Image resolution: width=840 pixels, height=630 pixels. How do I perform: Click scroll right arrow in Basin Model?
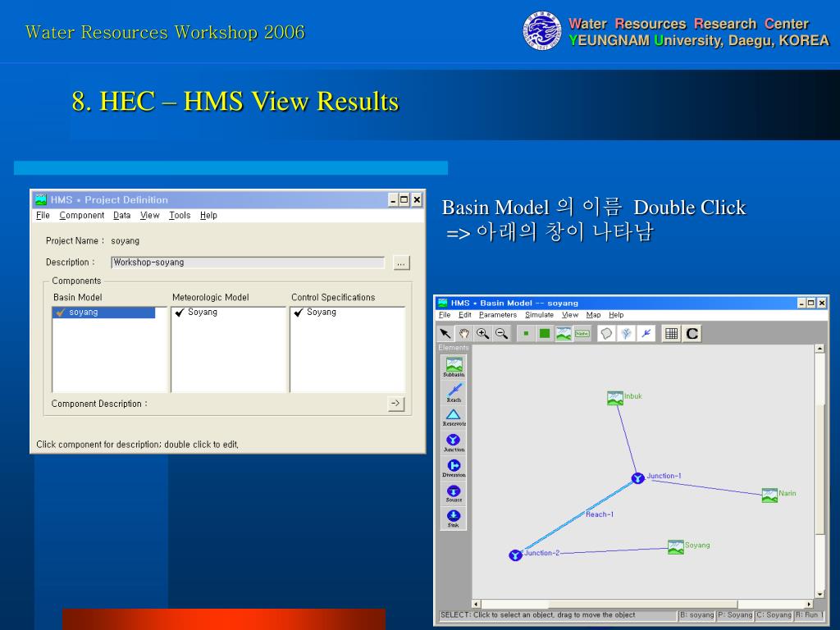[x=810, y=604]
